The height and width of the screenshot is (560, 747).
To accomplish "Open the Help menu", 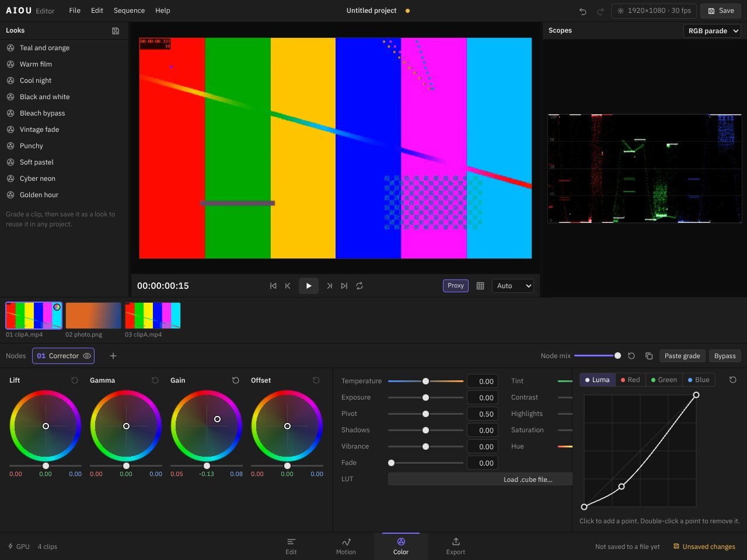I will point(163,10).
